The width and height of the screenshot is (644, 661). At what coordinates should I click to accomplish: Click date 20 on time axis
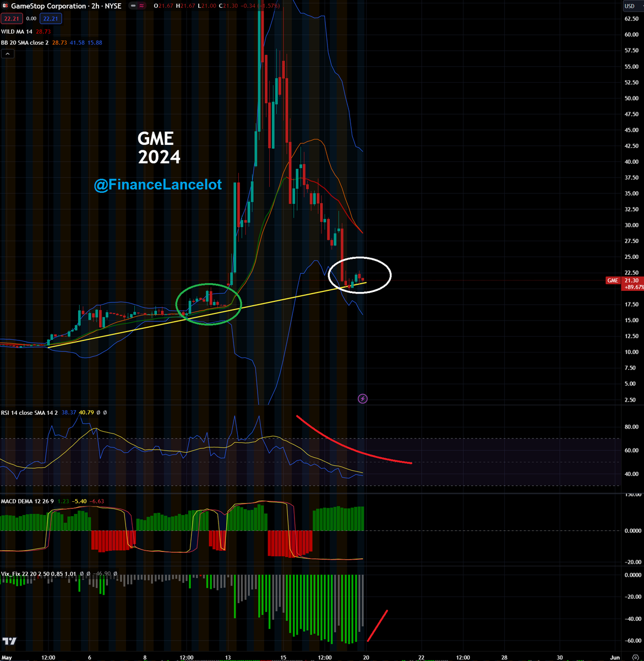366,657
